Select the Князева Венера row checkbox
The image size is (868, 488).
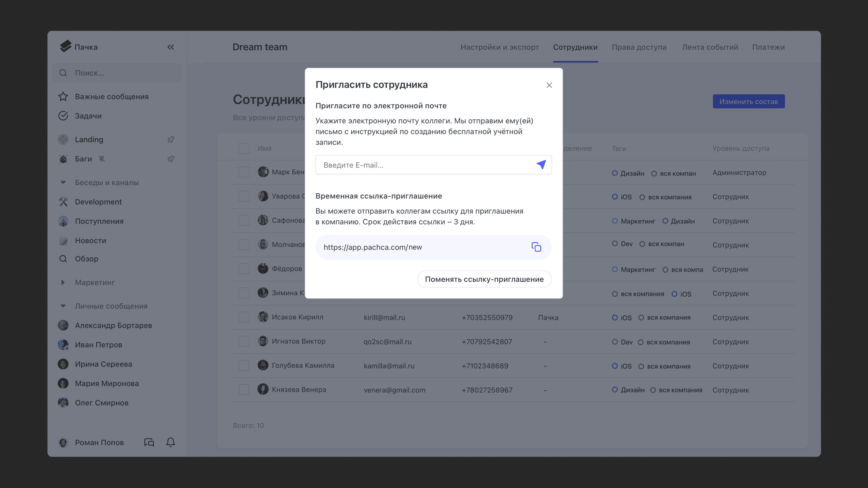[244, 390]
